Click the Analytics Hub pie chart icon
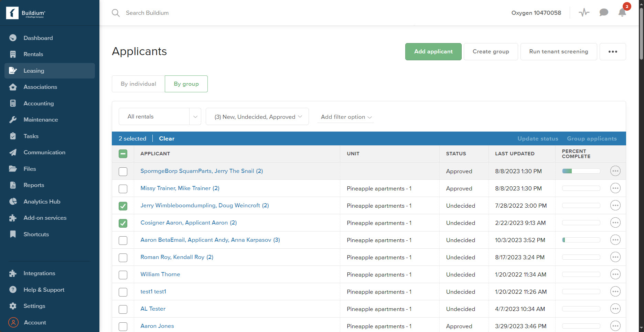644x332 pixels. (13, 201)
